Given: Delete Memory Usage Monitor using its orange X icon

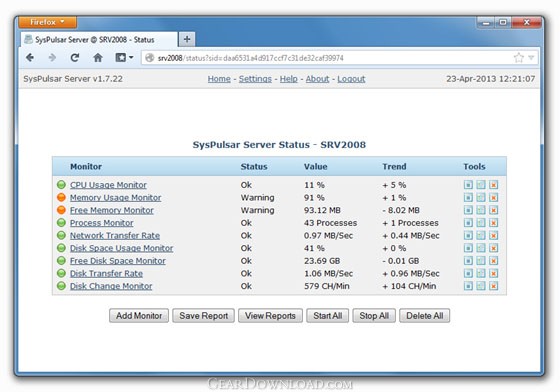Looking at the screenshot, I should [494, 197].
